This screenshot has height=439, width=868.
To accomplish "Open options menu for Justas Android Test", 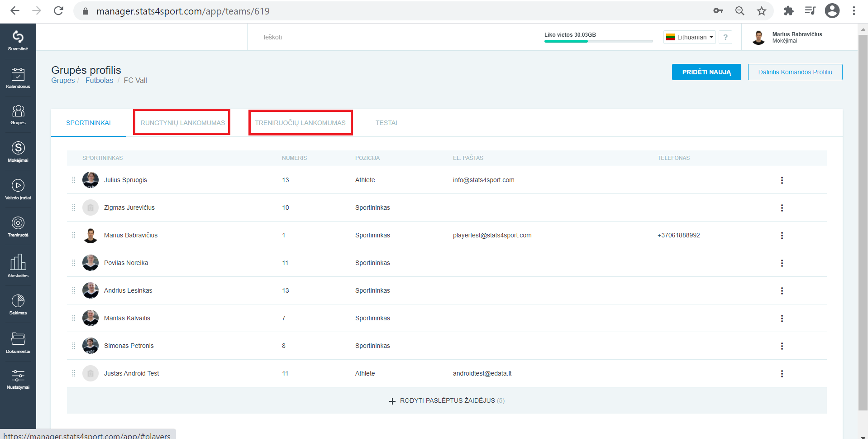I will 782,374.
